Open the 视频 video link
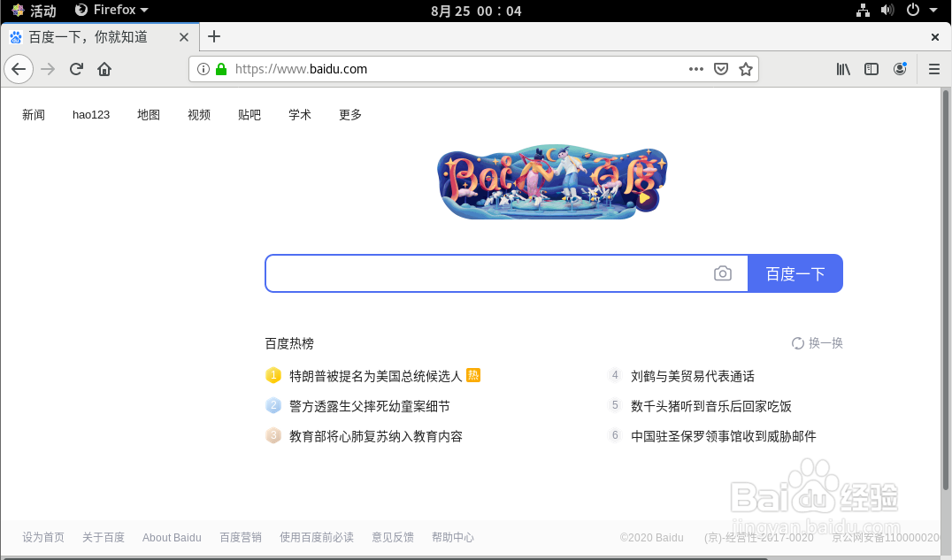The image size is (952, 560). pyautogui.click(x=199, y=115)
